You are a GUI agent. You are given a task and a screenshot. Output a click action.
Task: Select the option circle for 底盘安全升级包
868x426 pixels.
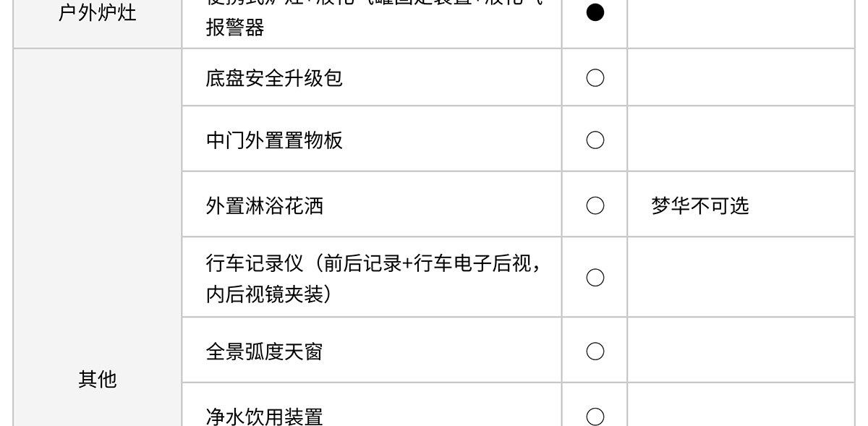point(595,78)
